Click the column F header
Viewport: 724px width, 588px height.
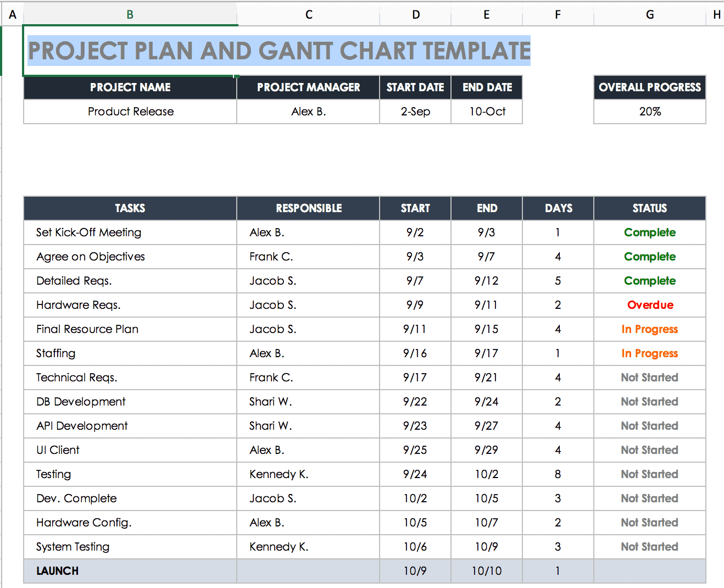click(x=558, y=15)
